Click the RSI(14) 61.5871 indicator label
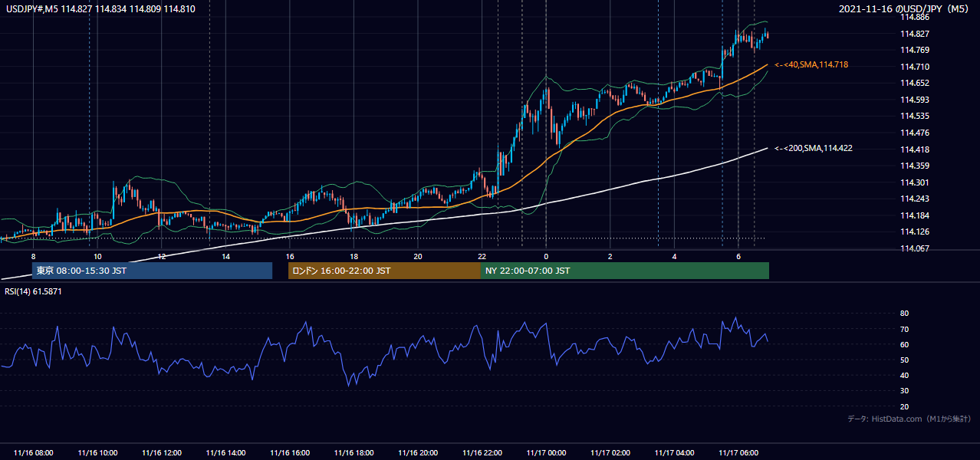980x460 pixels. click(x=33, y=291)
